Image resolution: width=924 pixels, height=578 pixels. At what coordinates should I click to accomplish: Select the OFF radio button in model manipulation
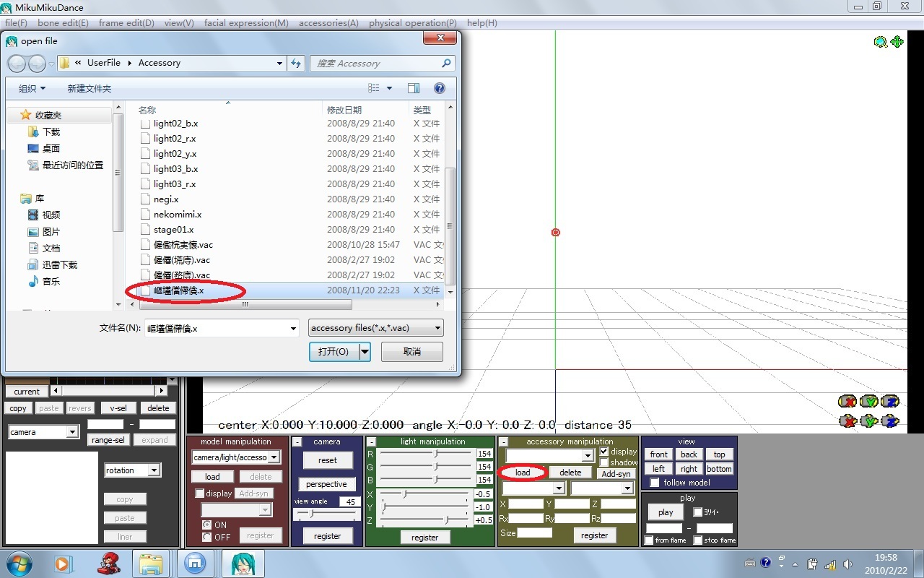coord(207,537)
